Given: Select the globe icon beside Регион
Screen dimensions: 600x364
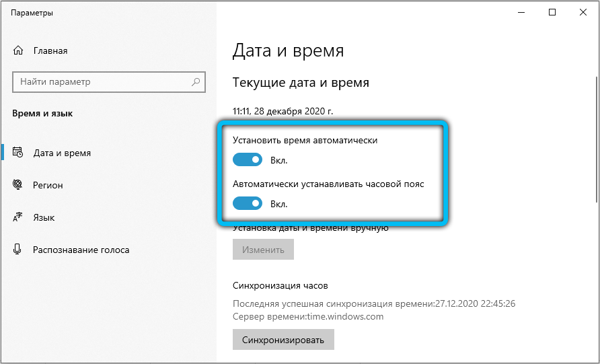Looking at the screenshot, I should (x=18, y=185).
